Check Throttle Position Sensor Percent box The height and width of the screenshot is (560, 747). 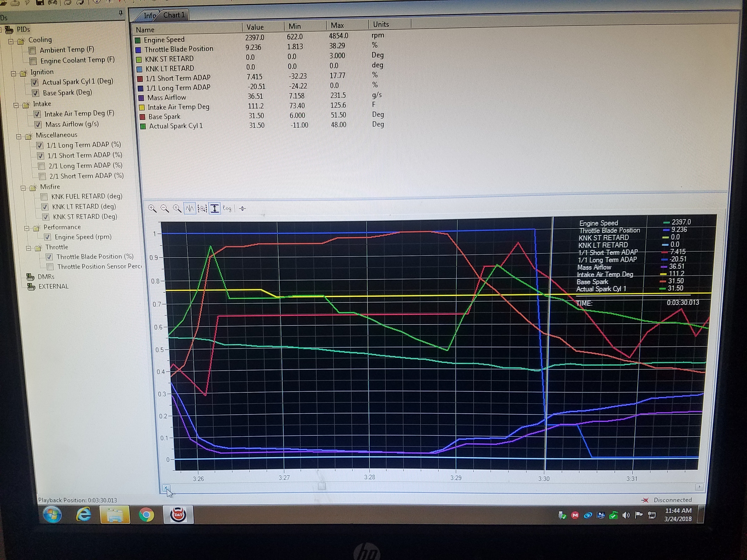tap(50, 267)
